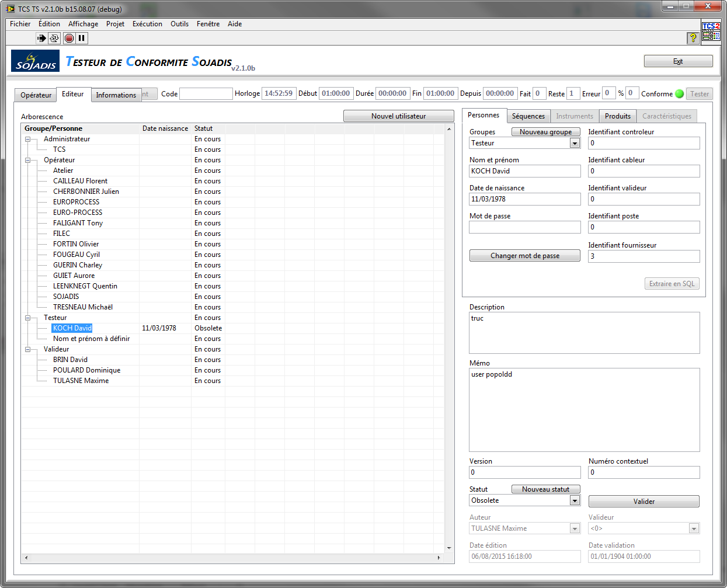The image size is (727, 588).
Task: Click the Extraire en SQL button
Action: click(672, 284)
